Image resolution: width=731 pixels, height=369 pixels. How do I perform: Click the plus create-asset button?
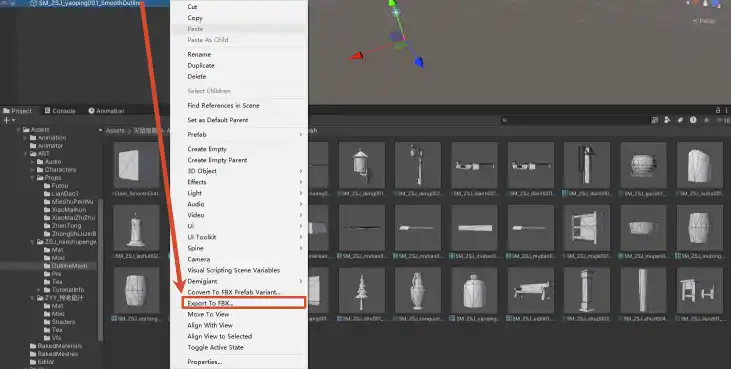9,120
